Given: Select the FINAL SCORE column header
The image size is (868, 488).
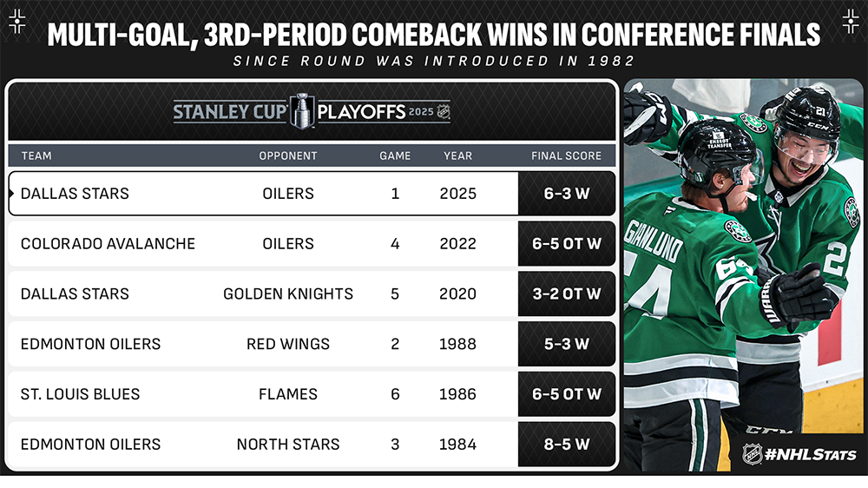Looking at the screenshot, I should coord(566,155).
